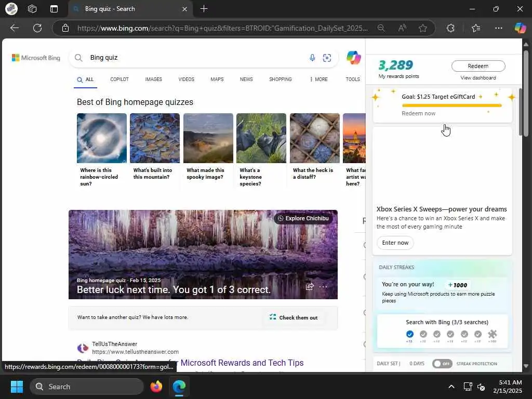Add this page to favorites star
Viewport: 532px width, 399px height.
click(x=423, y=28)
